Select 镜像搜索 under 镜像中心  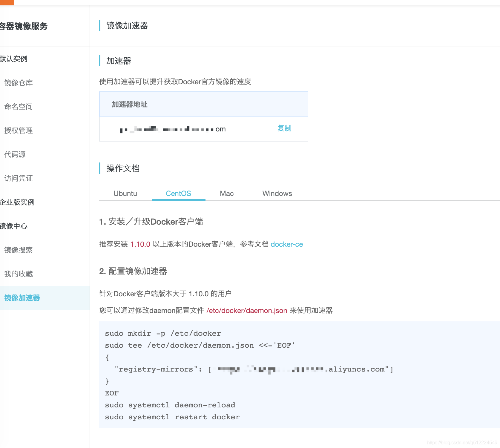click(x=19, y=250)
